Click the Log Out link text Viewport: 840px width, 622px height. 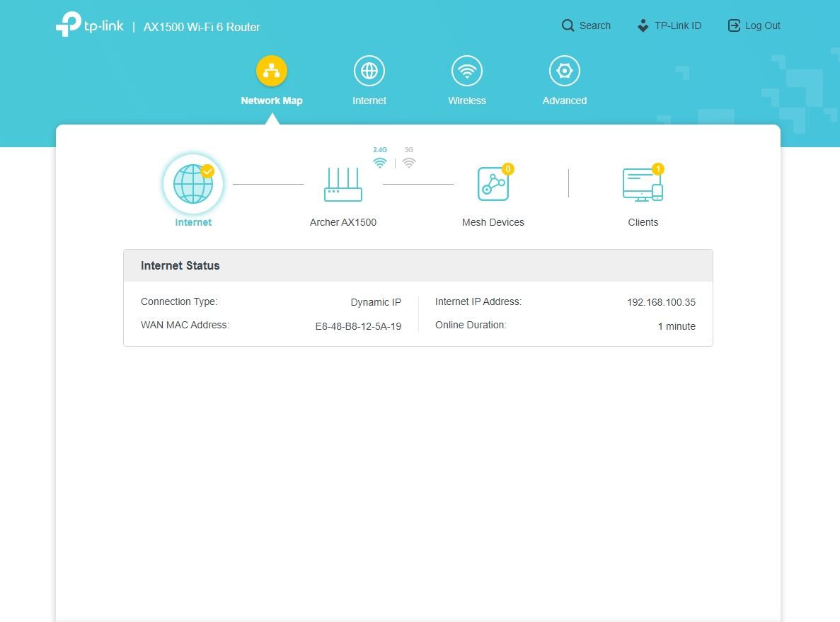click(762, 25)
